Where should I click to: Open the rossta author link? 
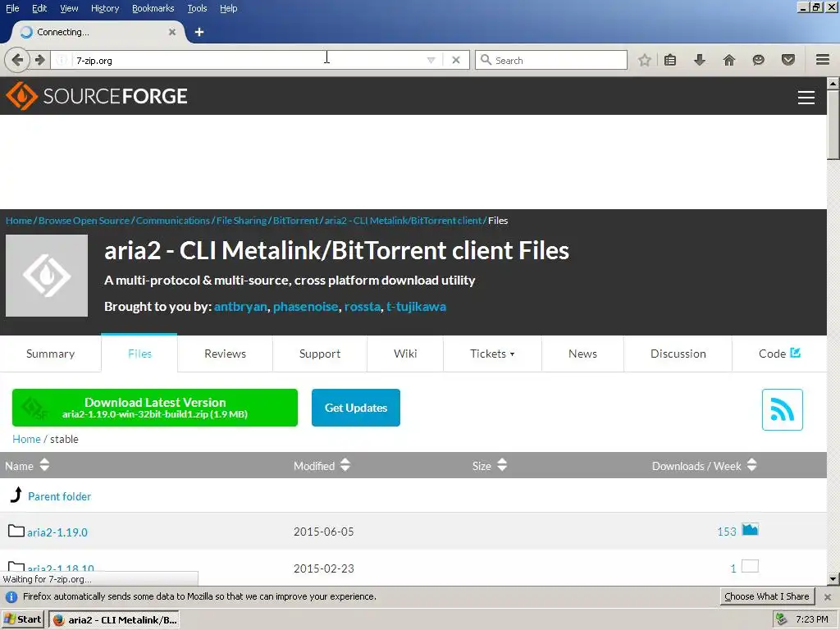pyautogui.click(x=362, y=307)
